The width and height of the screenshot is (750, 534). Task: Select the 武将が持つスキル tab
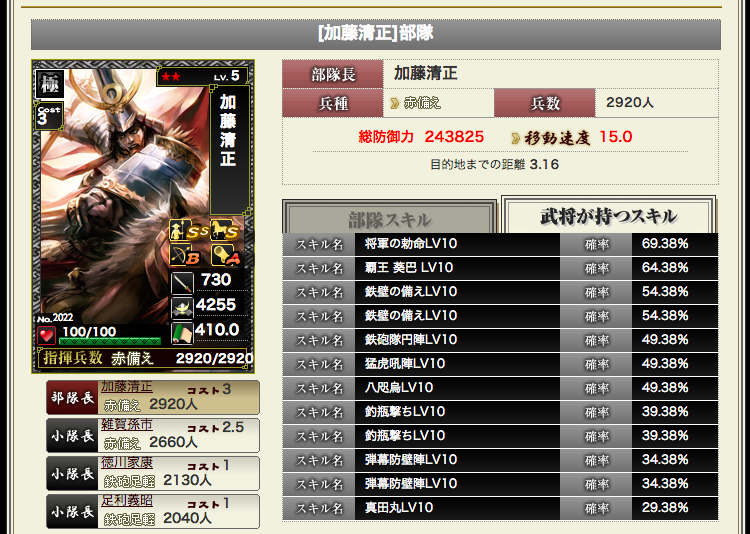[608, 216]
